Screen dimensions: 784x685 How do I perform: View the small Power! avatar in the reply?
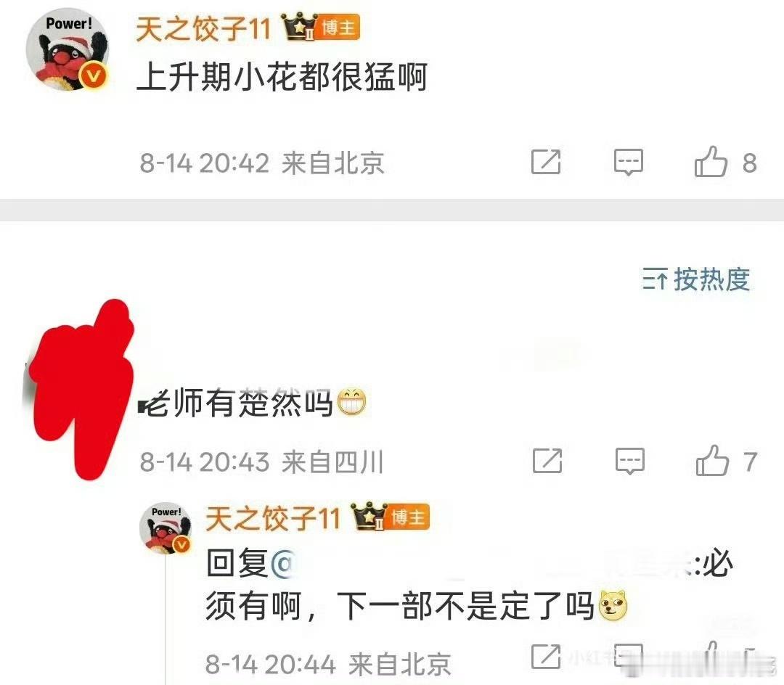click(x=165, y=528)
